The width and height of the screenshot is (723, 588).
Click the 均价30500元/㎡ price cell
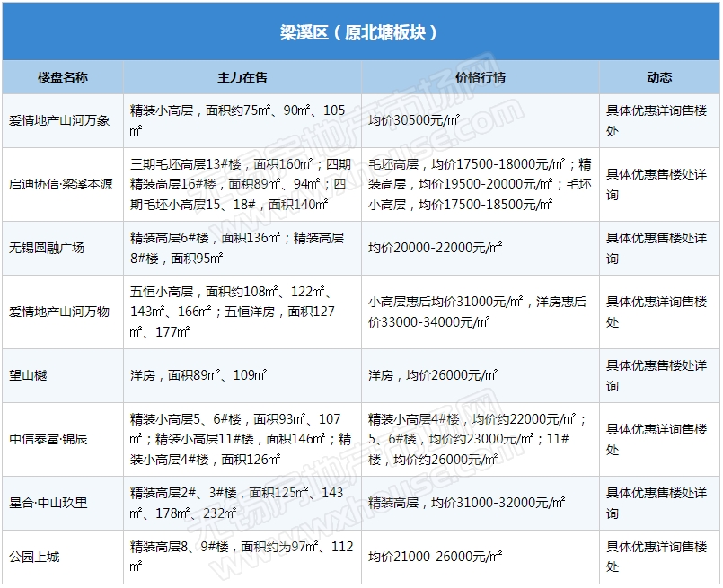[x=414, y=120]
